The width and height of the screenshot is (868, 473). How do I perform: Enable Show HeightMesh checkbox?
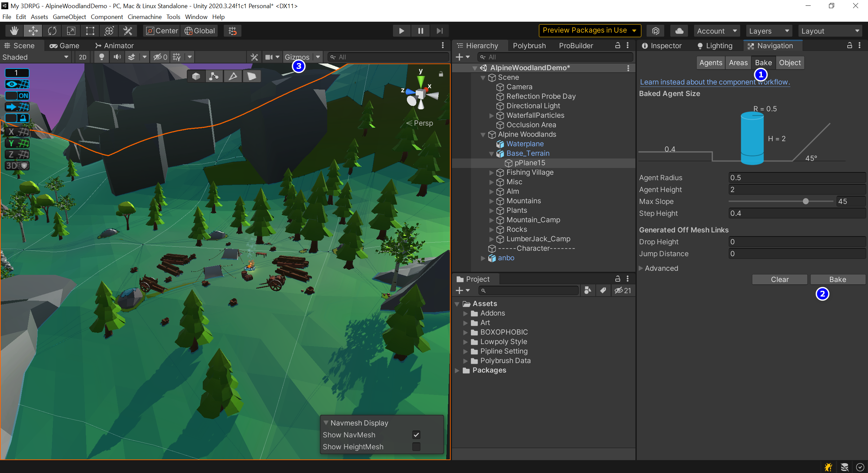[416, 447]
